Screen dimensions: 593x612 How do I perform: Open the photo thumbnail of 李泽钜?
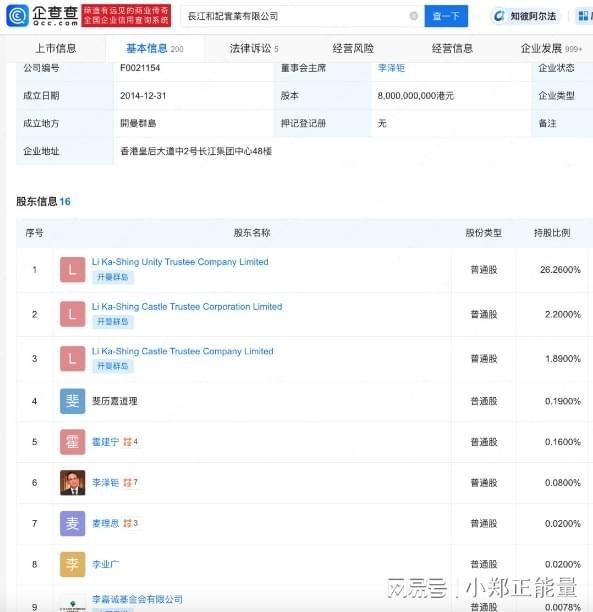pyautogui.click(x=72, y=483)
